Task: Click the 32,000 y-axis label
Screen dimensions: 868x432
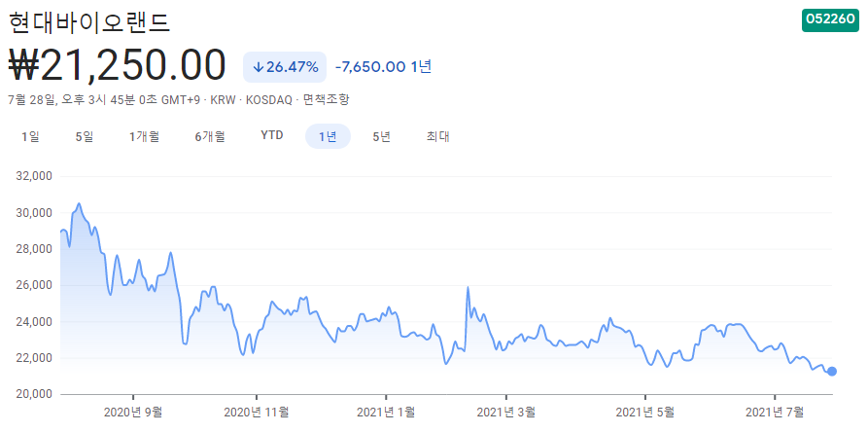Action: tap(35, 177)
